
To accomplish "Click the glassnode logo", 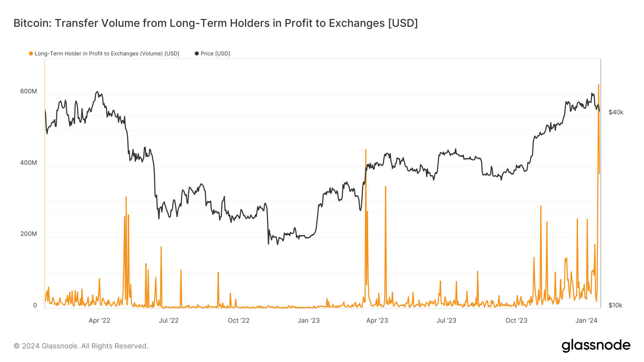I will (596, 346).
